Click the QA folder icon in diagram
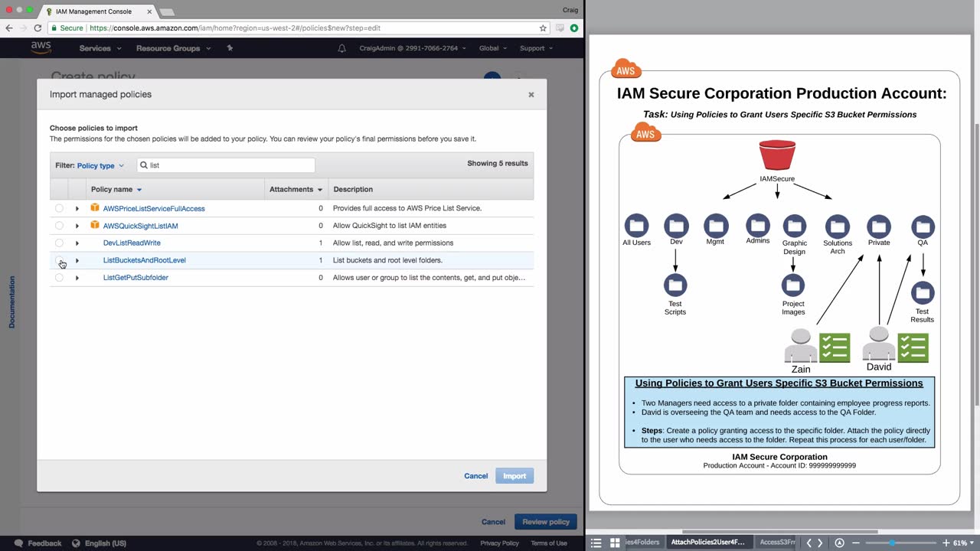The height and width of the screenshot is (551, 980). (x=923, y=226)
